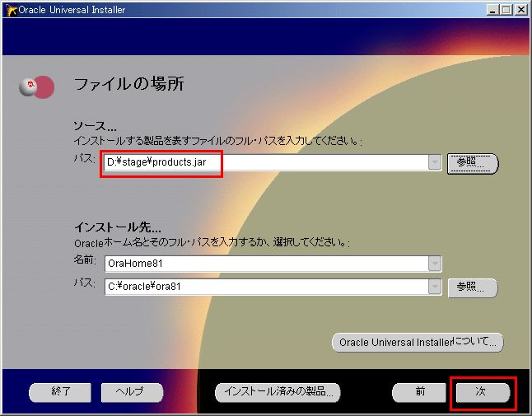Expand the destination path dropdown arrow
The height and width of the screenshot is (416, 532).
click(435, 287)
